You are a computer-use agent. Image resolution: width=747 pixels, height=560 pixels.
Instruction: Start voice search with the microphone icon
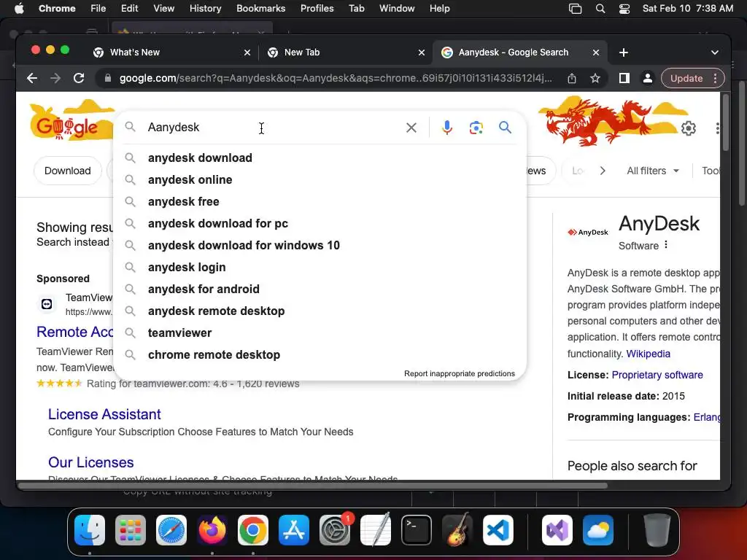[447, 128]
